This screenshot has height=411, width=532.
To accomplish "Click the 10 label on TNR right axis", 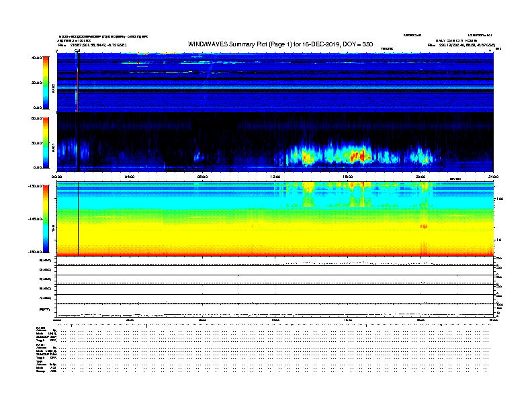I will pos(499,240).
